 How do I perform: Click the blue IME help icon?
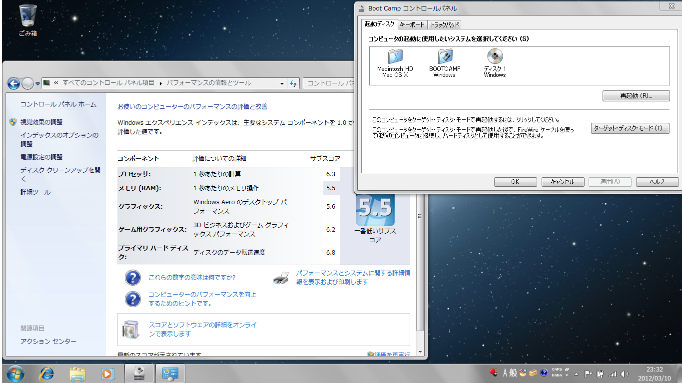tap(544, 373)
